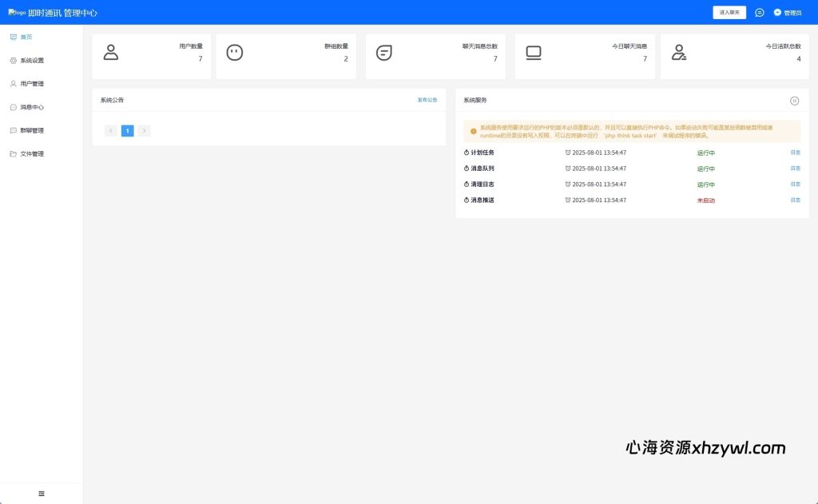Open the 管理员 account dropdown
The width and height of the screenshot is (818, 504).
pyautogui.click(x=787, y=13)
